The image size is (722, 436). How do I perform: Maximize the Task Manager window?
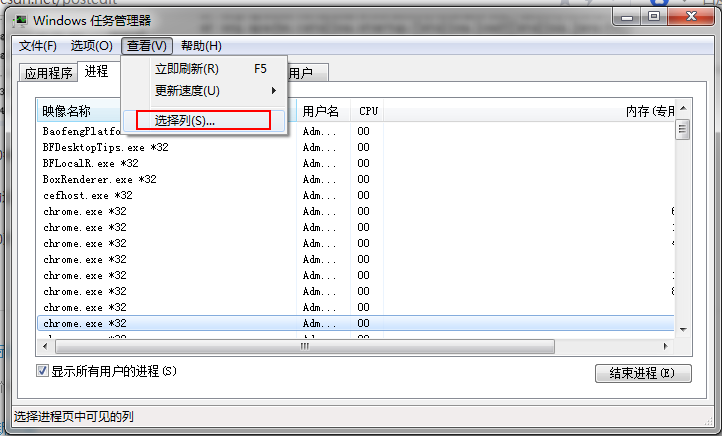[653, 17]
